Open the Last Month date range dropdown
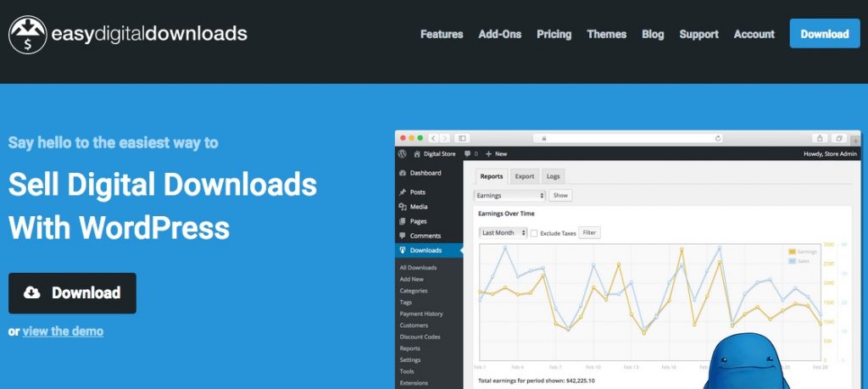Image resolution: width=868 pixels, height=389 pixels. click(503, 233)
